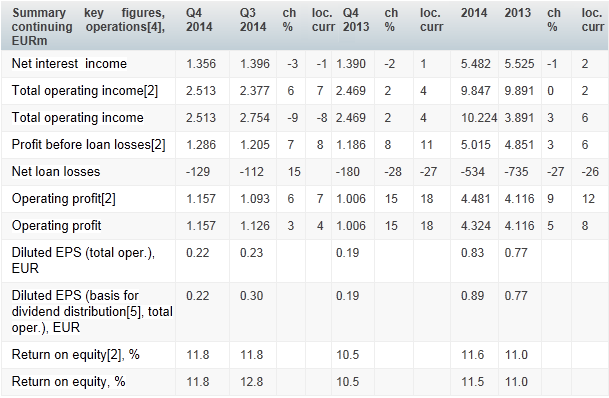Click the Total operating income[2] label
This screenshot has width=609, height=398.
pyautogui.click(x=85, y=90)
